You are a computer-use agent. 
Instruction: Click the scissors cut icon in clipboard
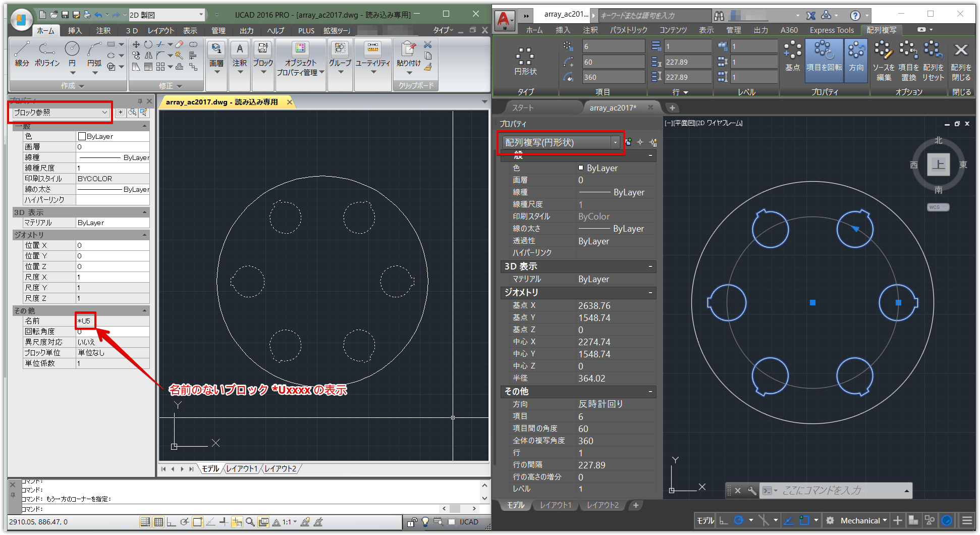pos(427,44)
